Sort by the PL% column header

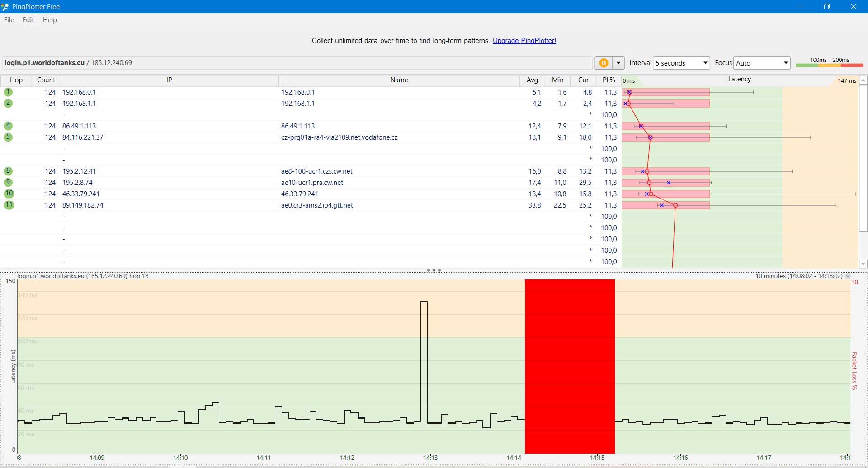(x=609, y=80)
